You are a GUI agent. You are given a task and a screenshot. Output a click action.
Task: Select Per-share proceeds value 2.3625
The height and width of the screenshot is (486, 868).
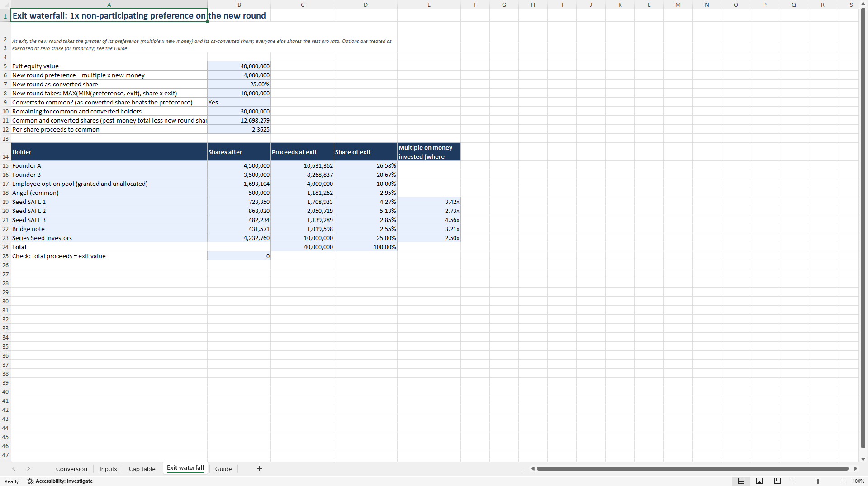[x=239, y=129]
